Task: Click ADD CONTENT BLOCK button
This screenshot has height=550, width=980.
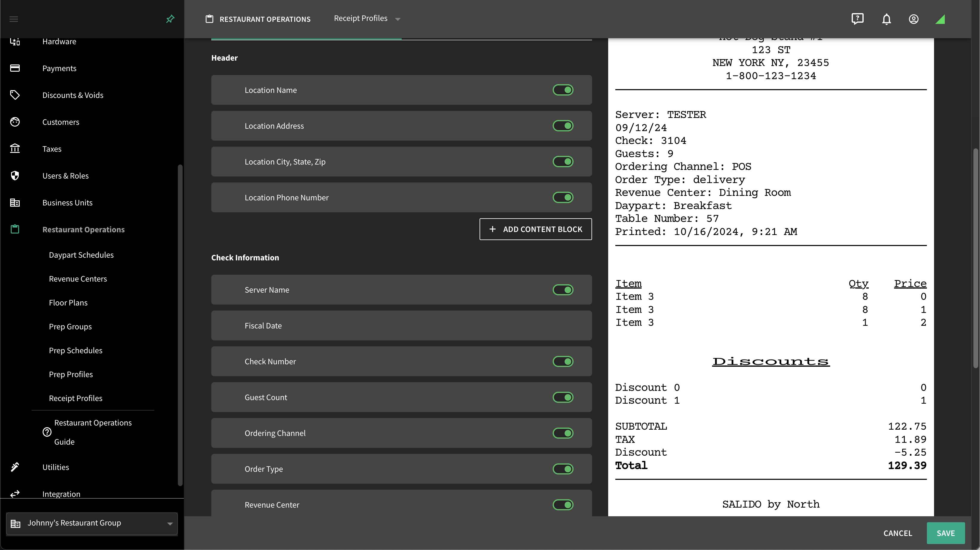Action: (535, 229)
